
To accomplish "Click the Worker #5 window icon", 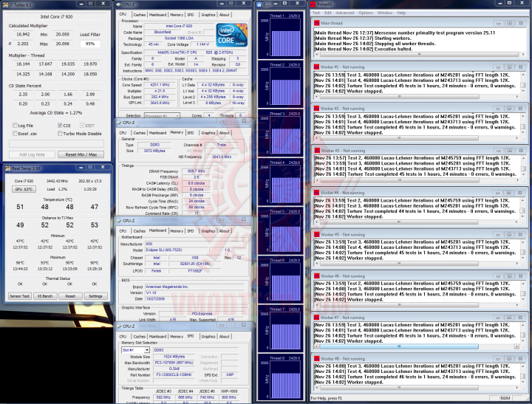I will [316, 235].
